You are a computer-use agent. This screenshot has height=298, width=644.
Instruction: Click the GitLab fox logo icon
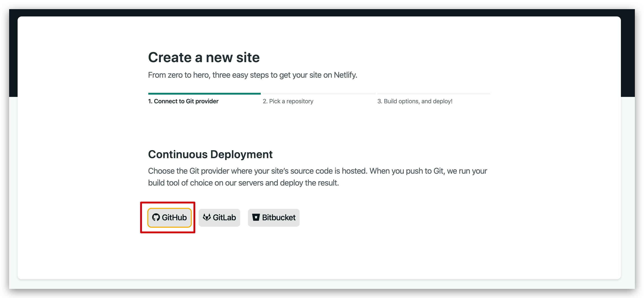pyautogui.click(x=207, y=217)
